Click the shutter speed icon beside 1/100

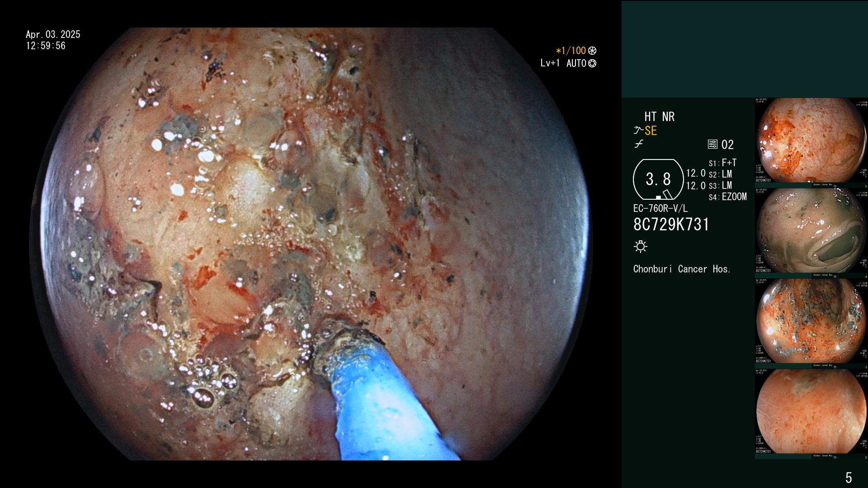(x=592, y=51)
